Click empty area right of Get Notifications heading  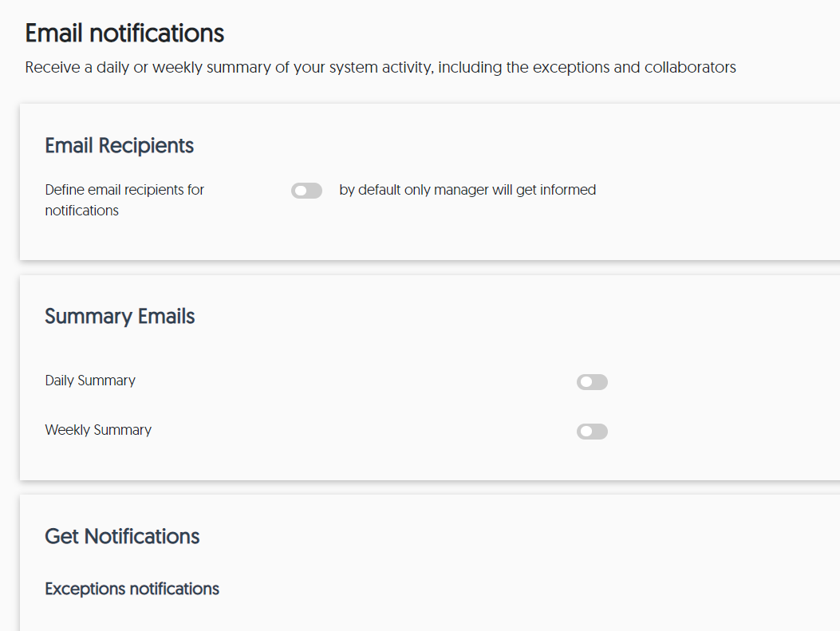point(479,536)
